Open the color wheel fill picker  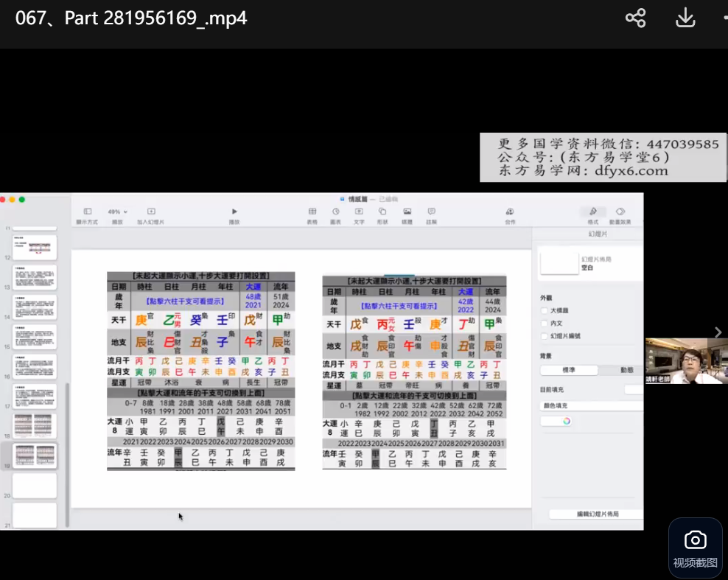(566, 421)
